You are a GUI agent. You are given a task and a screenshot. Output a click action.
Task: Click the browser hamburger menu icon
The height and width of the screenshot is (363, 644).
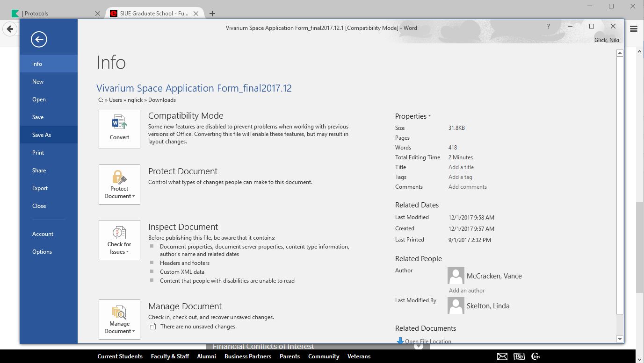coord(634,29)
